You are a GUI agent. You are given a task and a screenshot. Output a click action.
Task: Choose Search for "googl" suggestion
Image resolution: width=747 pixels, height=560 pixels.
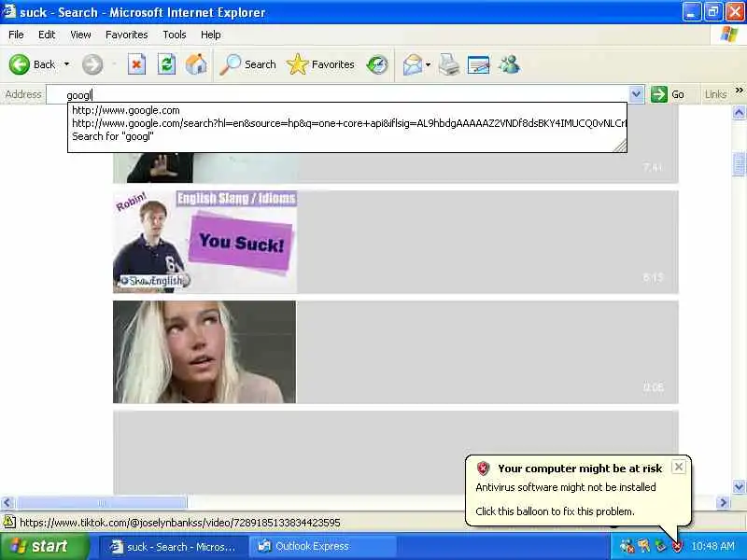[x=346, y=136]
